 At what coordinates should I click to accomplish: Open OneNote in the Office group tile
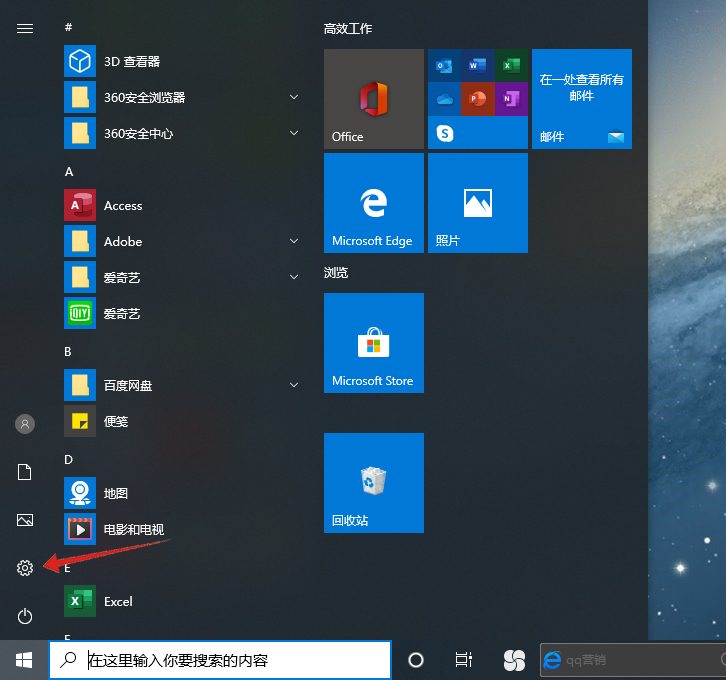pyautogui.click(x=511, y=99)
